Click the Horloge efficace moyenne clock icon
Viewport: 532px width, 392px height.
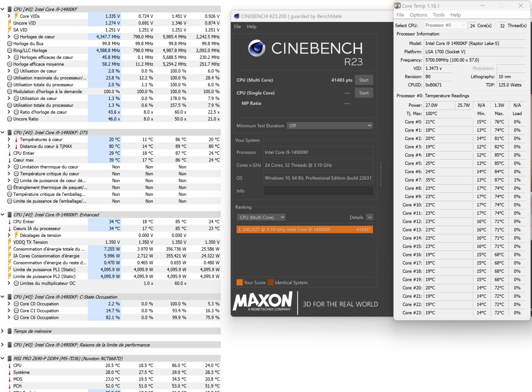[10, 64]
